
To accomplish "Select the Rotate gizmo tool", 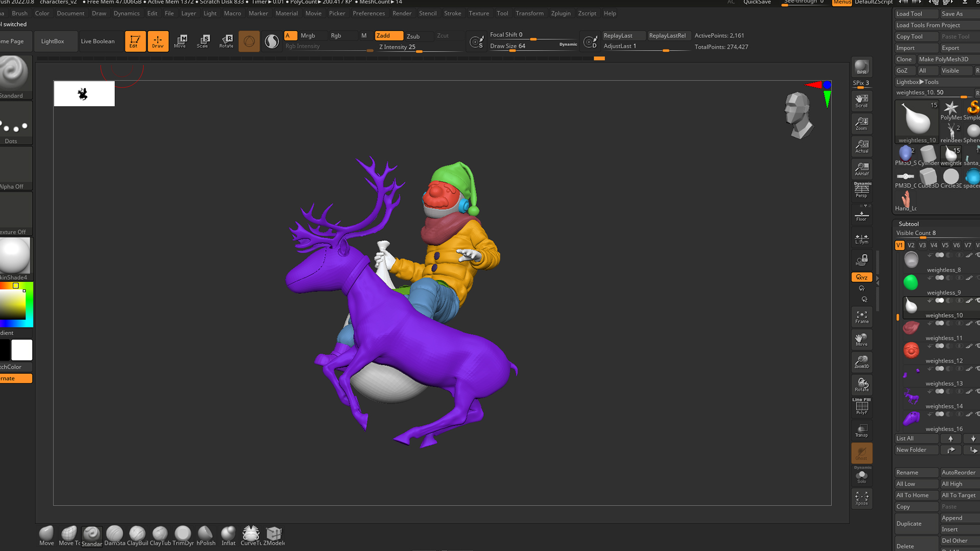I will point(226,41).
